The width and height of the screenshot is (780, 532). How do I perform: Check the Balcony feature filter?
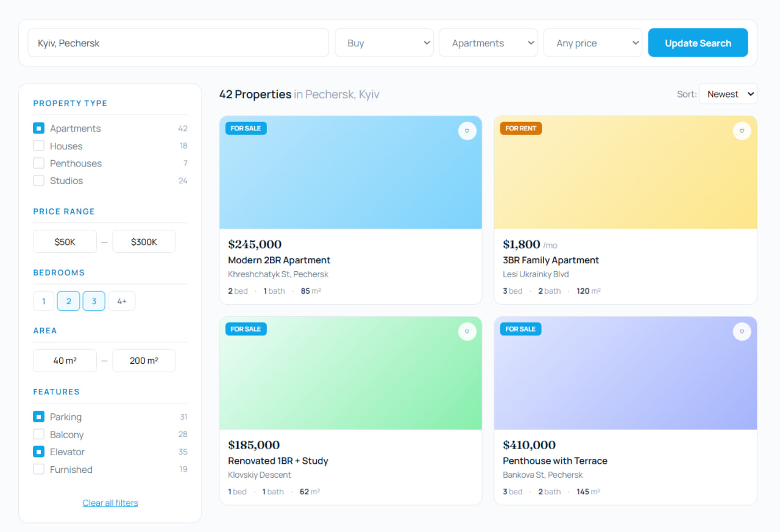(39, 434)
